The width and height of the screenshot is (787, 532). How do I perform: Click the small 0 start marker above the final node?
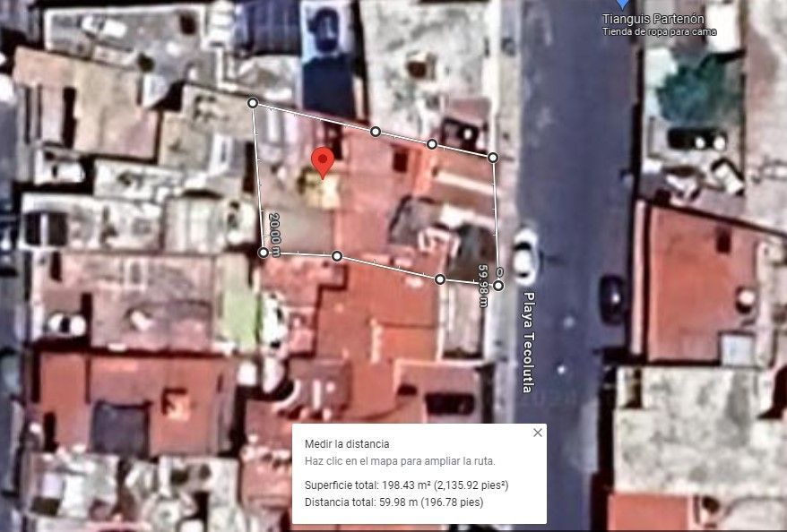pyautogui.click(x=499, y=271)
